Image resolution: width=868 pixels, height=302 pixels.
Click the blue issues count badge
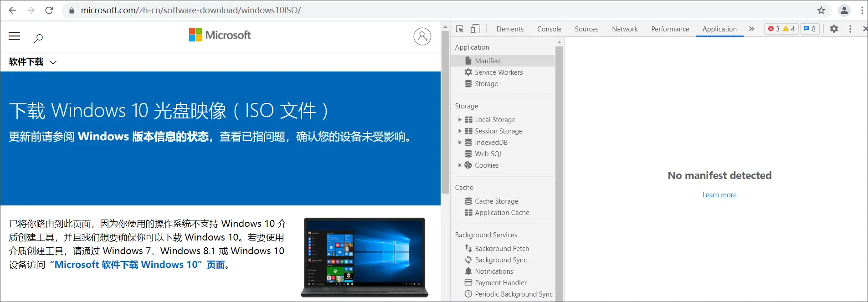(810, 29)
